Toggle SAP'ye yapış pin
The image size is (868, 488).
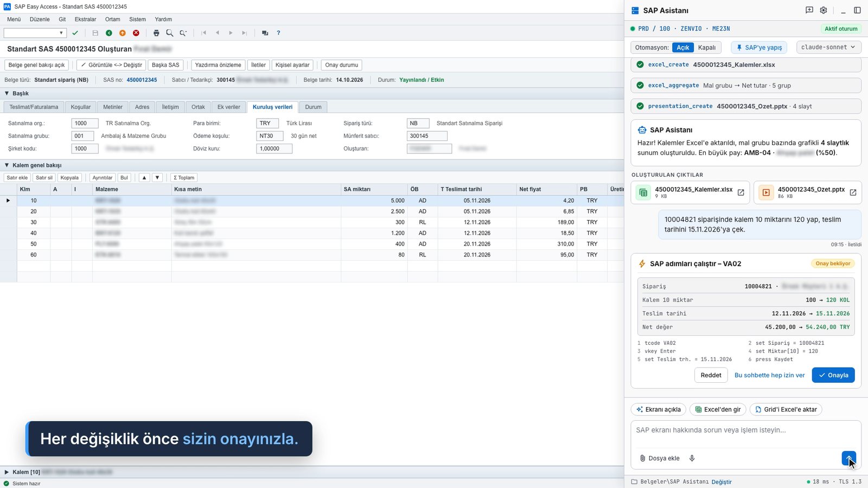click(759, 48)
